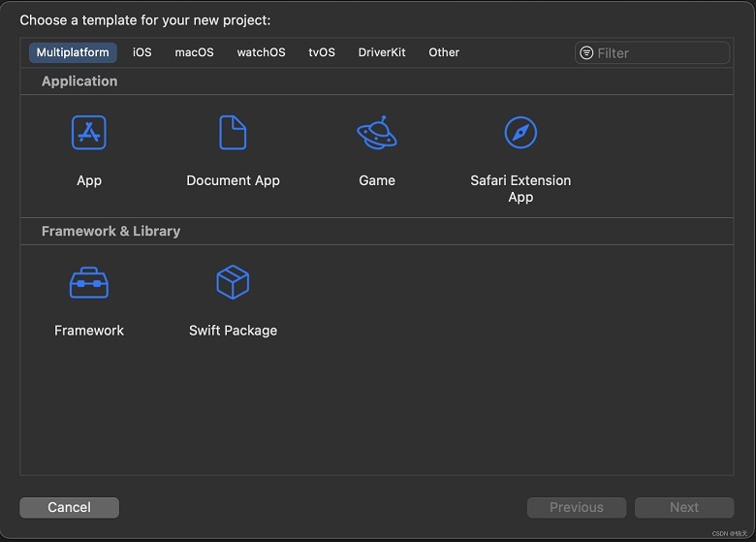
Task: Switch to the macOS tab
Action: click(x=194, y=52)
